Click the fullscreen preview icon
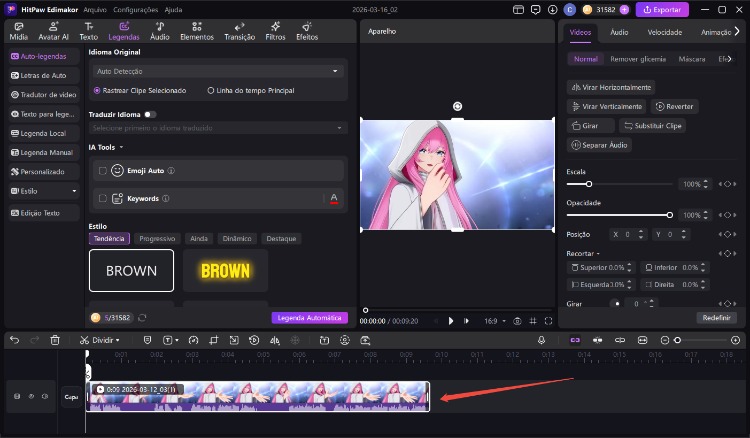 point(549,321)
